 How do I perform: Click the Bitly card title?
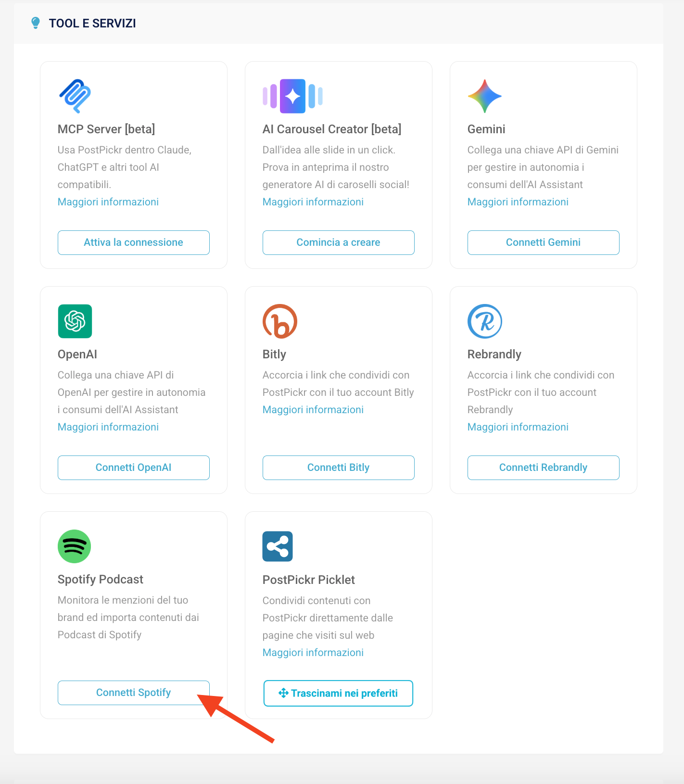point(274,354)
